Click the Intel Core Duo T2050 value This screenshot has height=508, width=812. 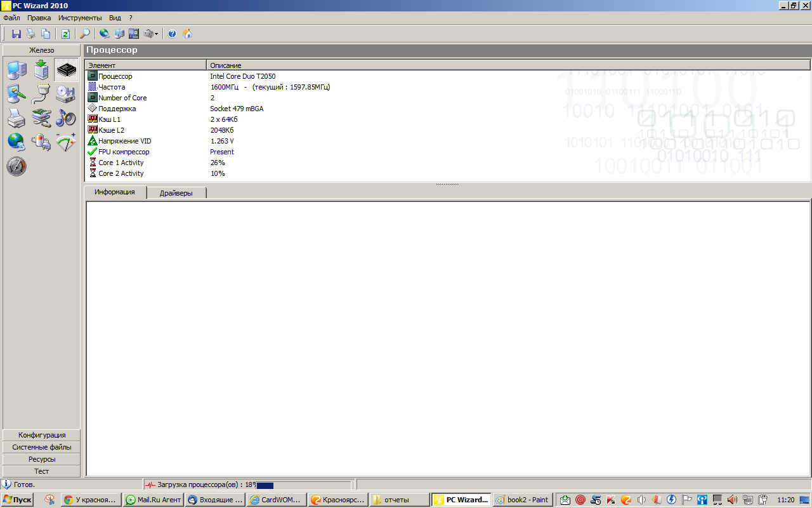(243, 76)
